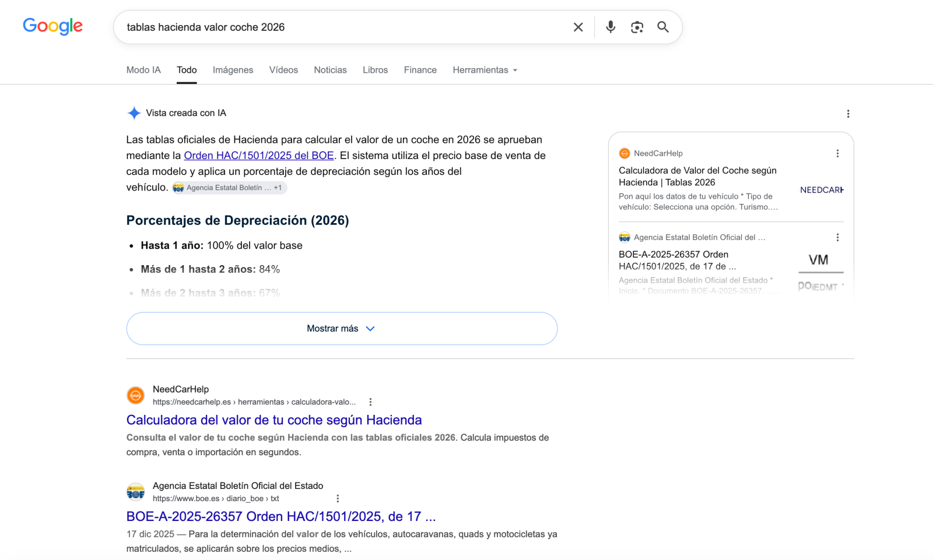Open NeedCarHelp result three-dot menu

pos(370,402)
